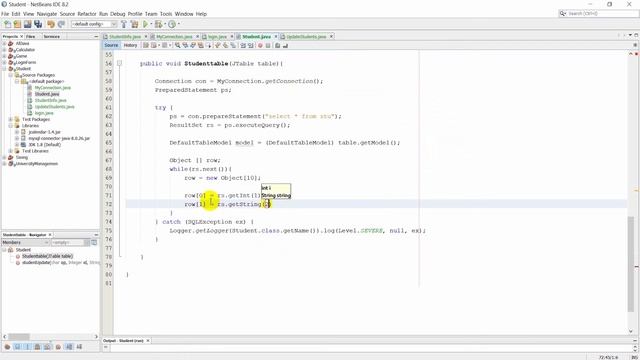The height and width of the screenshot is (360, 640).
Task: Click the Search input field
Action: (x=603, y=13)
